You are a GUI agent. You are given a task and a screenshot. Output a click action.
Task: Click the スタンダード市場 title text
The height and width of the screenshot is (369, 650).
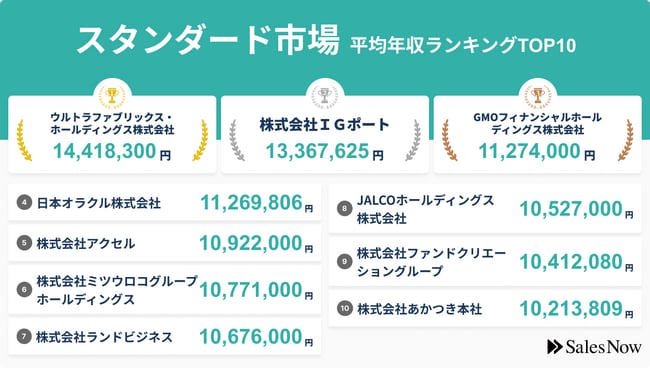[208, 40]
